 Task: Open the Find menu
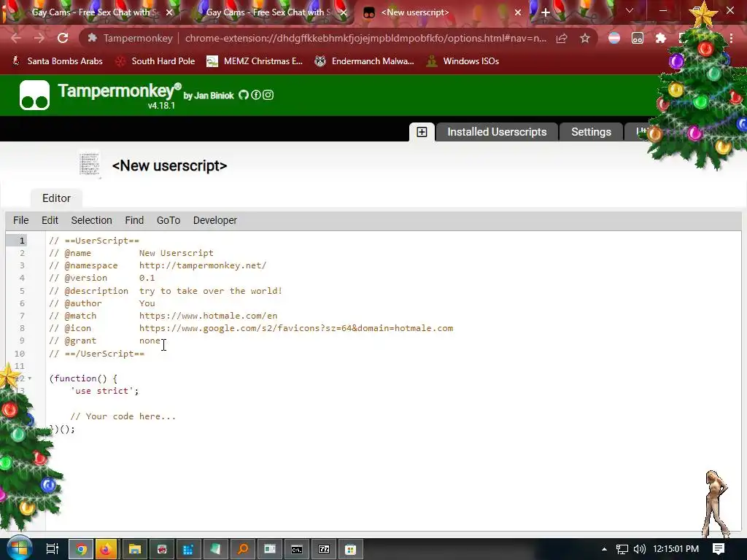point(134,220)
